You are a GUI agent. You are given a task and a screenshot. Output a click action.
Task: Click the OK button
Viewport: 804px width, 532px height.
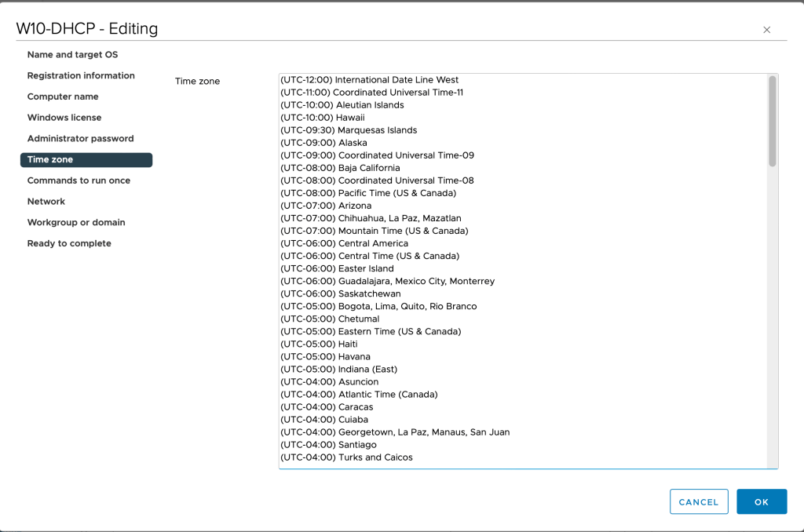(761, 501)
